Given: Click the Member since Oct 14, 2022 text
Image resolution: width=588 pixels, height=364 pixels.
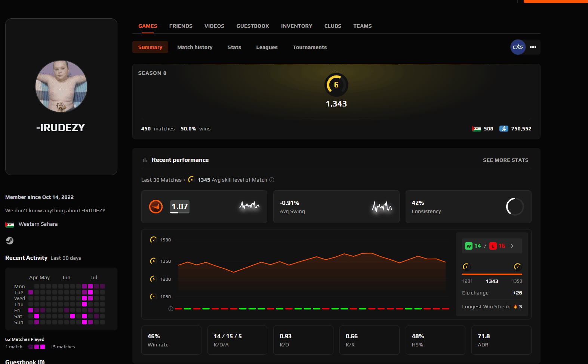Looking at the screenshot, I should [x=40, y=197].
